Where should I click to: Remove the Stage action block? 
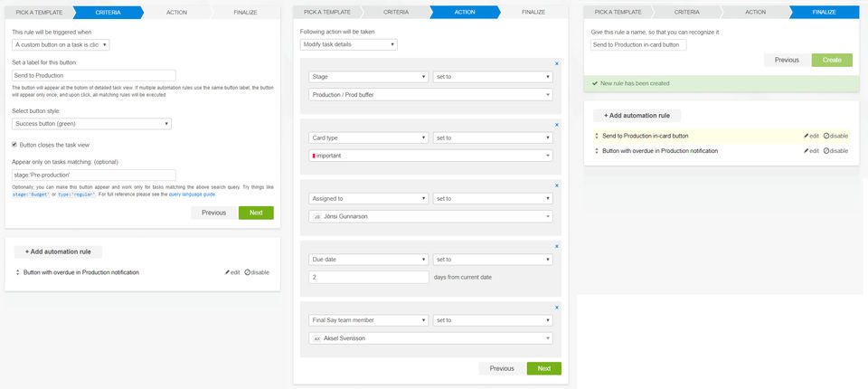(556, 62)
